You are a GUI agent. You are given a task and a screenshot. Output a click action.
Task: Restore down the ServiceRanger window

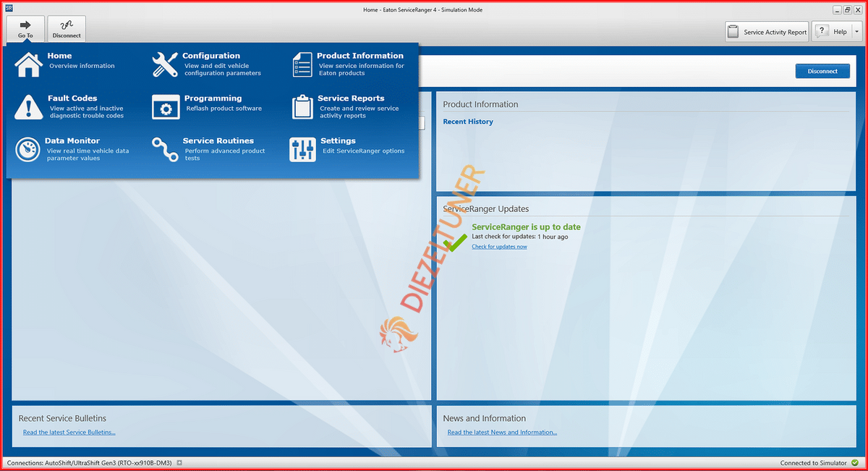847,9
